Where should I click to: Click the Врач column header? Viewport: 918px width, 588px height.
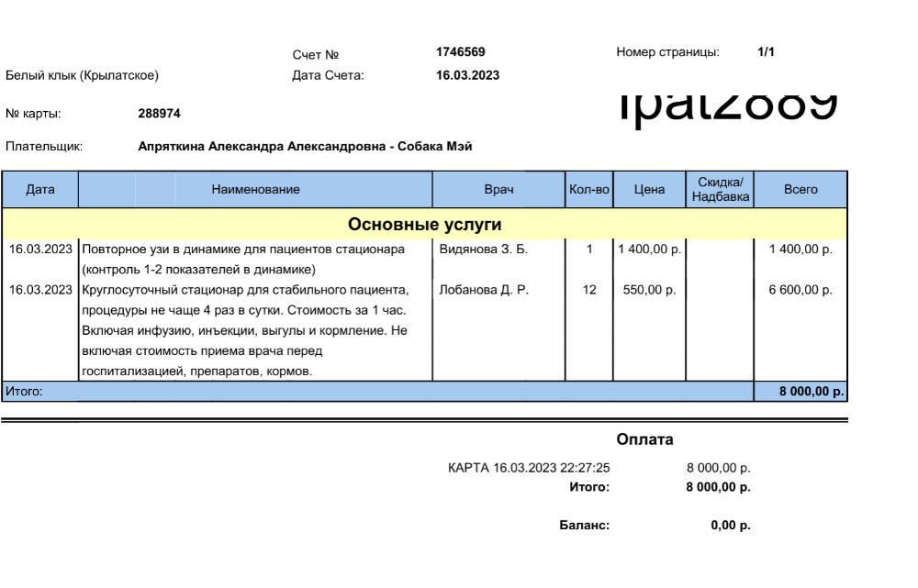[x=498, y=190]
